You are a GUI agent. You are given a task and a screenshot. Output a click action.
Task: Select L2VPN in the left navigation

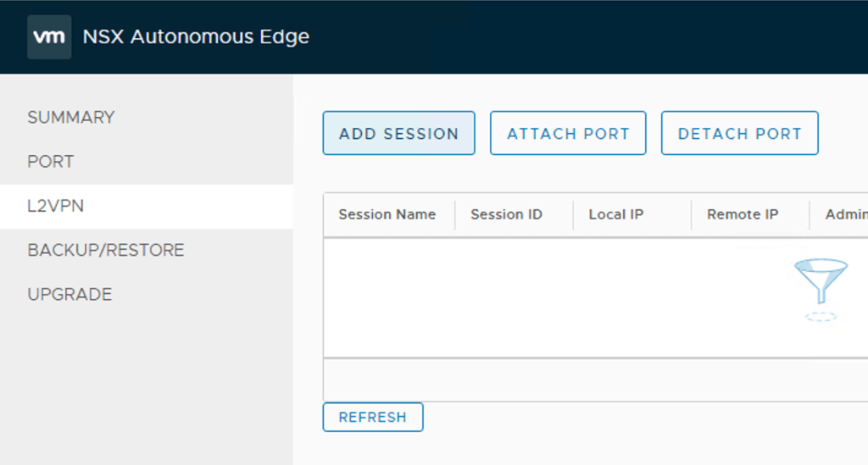(56, 206)
